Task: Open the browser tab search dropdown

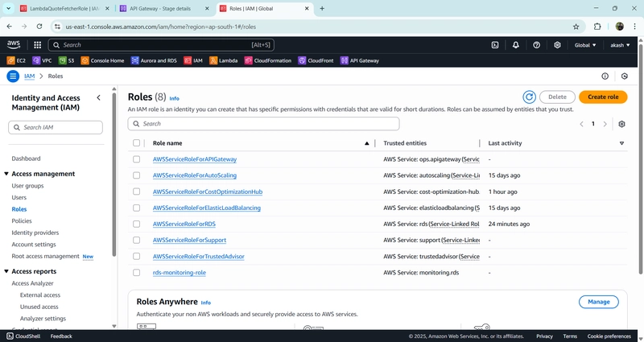Action: (8, 8)
